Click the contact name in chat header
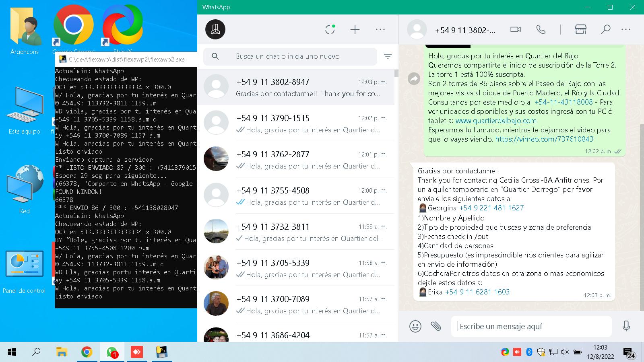Screen dimensions: 644x362 click(465, 30)
